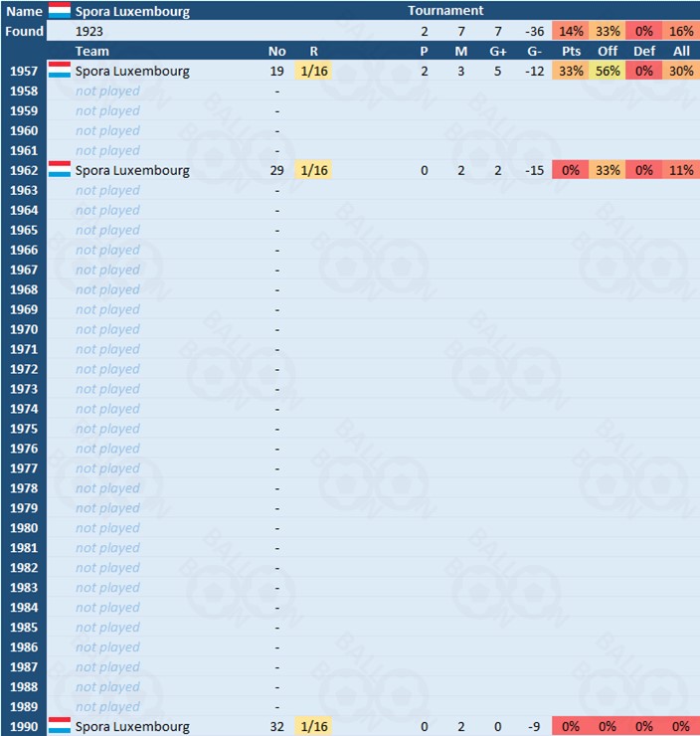This screenshot has width=700, height=736.
Task: Click the flag icon in the 1957 row
Action: tap(59, 71)
